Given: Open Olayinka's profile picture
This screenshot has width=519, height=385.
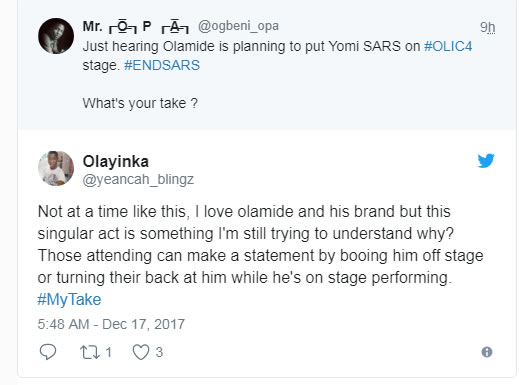Looking at the screenshot, I should (x=56, y=168).
